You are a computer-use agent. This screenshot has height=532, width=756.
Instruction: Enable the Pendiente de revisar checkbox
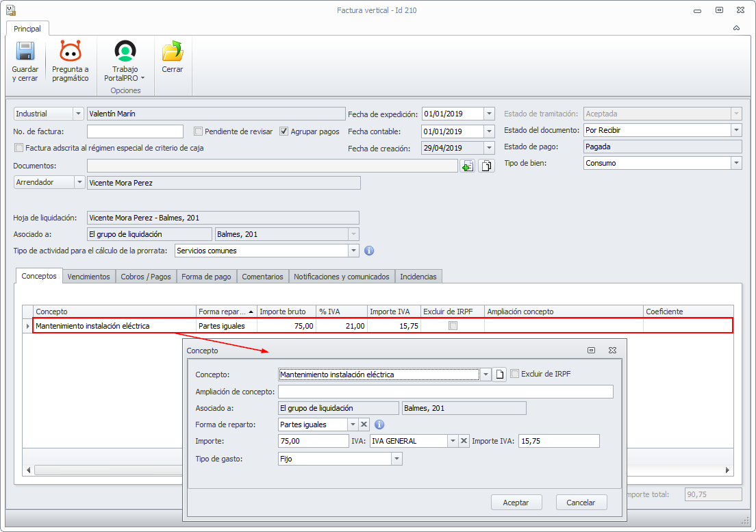(199, 131)
